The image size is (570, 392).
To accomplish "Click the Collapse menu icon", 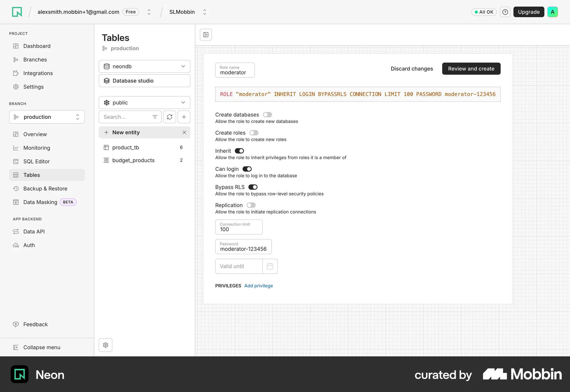I will point(16,347).
